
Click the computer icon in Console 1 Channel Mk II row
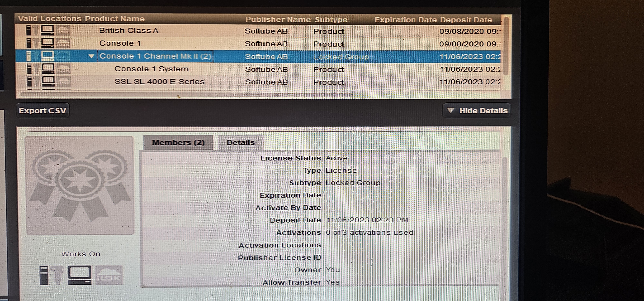(47, 56)
